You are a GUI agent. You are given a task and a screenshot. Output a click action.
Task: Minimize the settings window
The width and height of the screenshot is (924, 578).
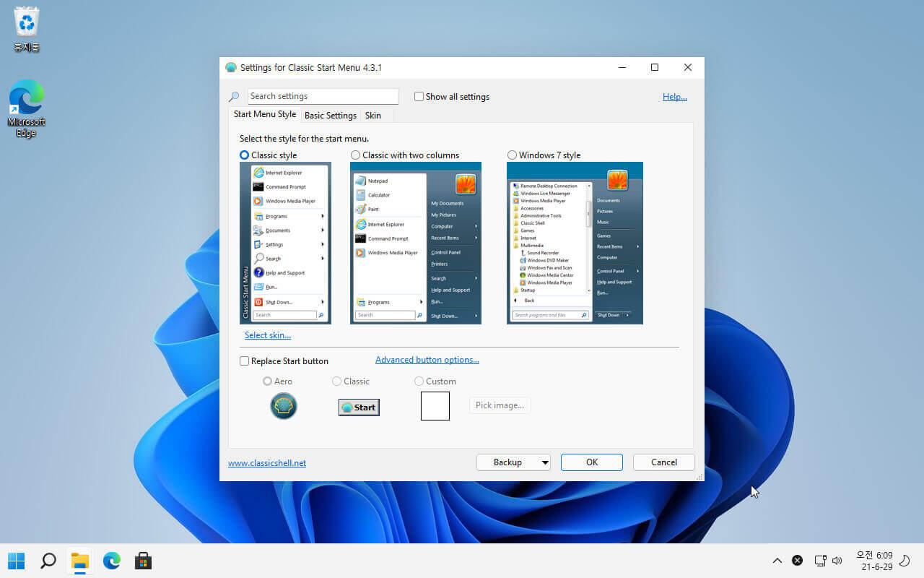tap(622, 68)
